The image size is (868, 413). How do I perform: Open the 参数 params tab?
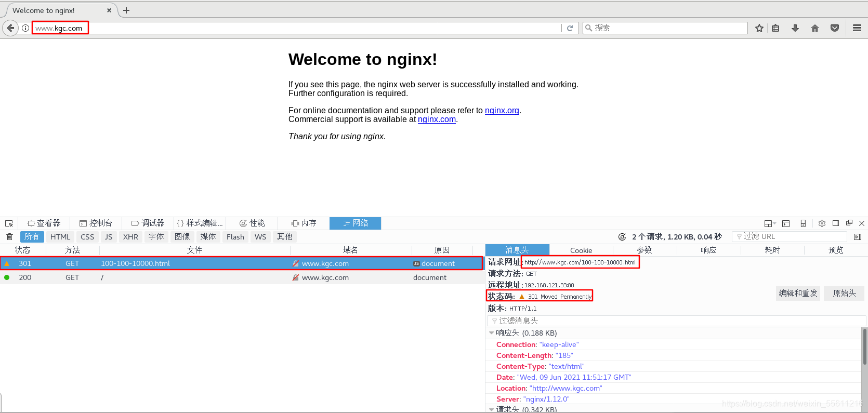(x=645, y=250)
